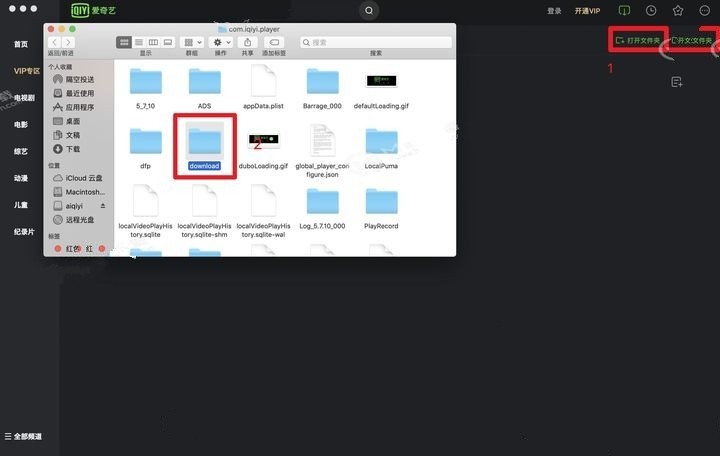The height and width of the screenshot is (456, 720).
Task: Click the 打开文件夹 button
Action: (638, 41)
